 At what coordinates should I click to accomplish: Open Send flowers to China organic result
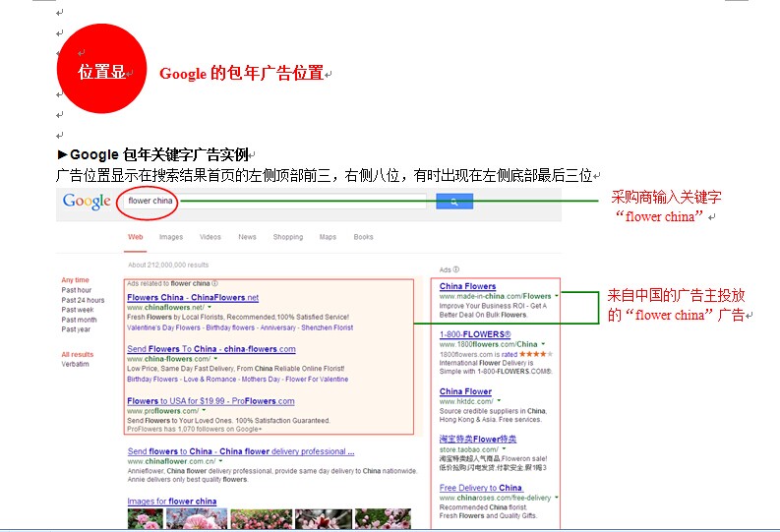pos(241,451)
